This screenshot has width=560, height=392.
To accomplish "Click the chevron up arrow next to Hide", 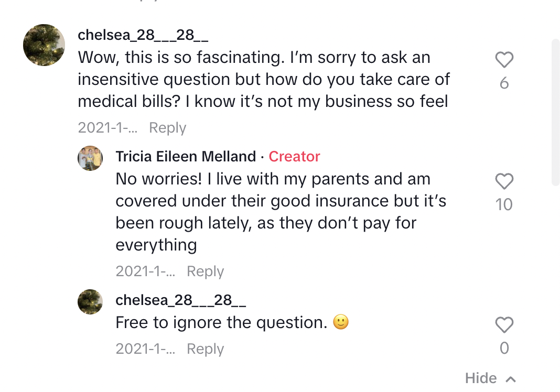I will (511, 379).
